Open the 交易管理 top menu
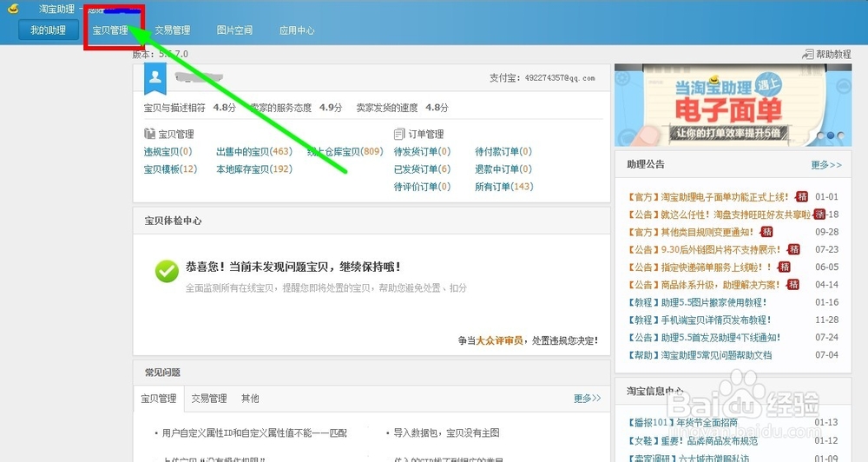This screenshot has height=462, width=868. tap(172, 30)
